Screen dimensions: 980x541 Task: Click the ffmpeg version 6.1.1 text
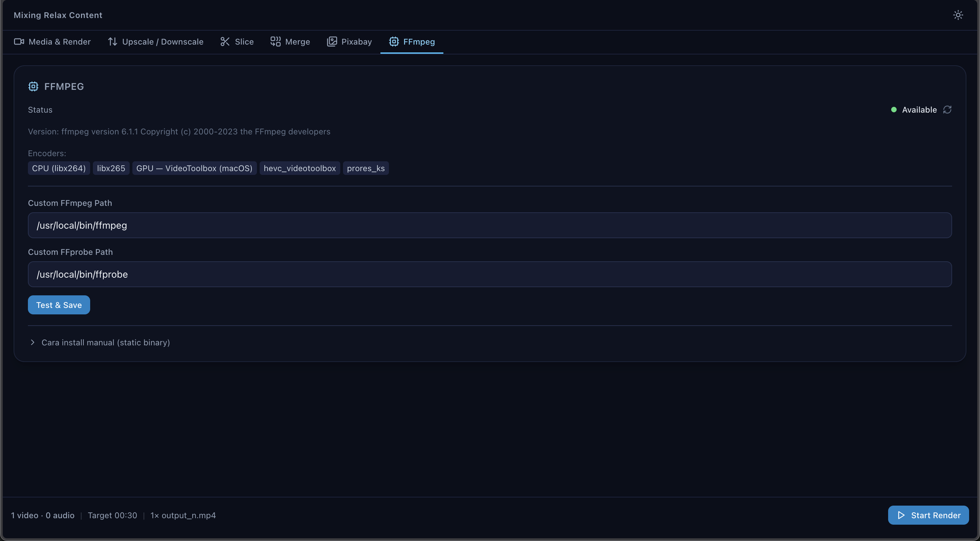click(196, 132)
